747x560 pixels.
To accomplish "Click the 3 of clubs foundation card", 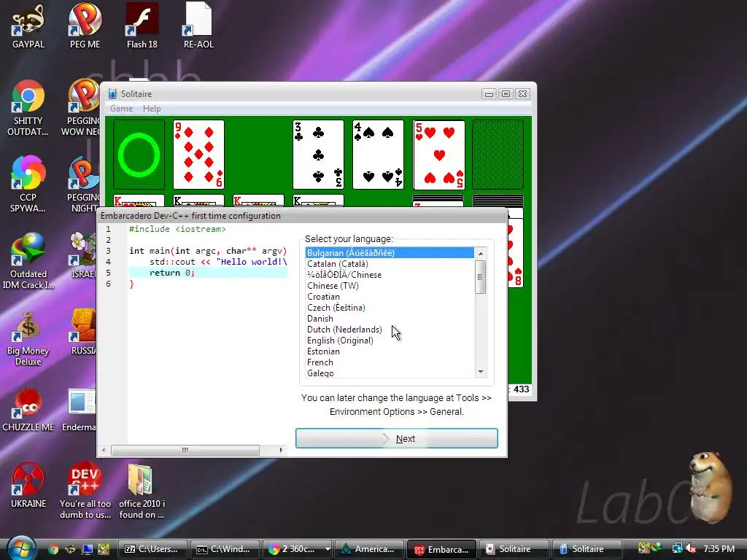I will (x=318, y=155).
